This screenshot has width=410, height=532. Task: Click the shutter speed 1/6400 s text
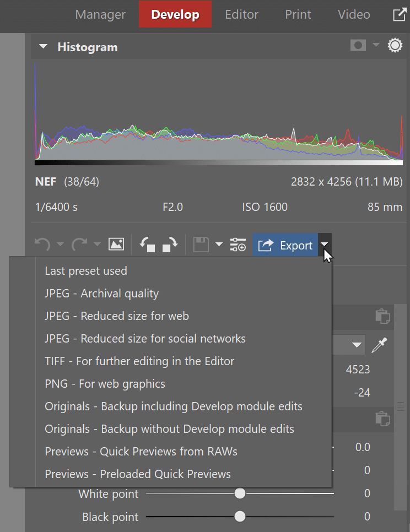coord(56,207)
